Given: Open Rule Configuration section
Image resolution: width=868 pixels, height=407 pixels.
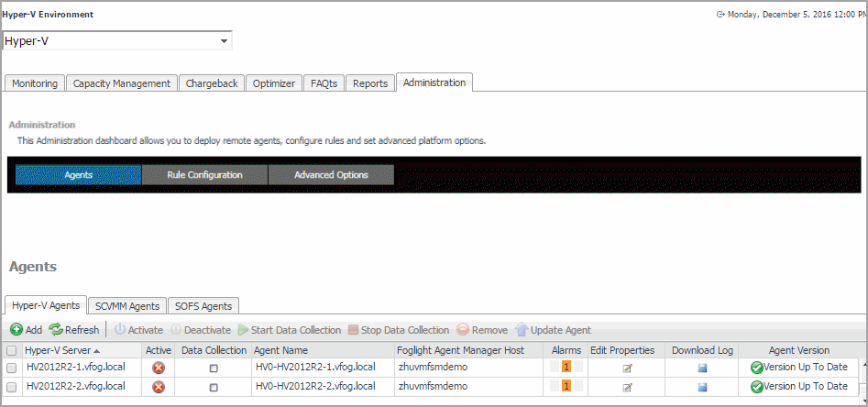Looking at the screenshot, I should (204, 174).
